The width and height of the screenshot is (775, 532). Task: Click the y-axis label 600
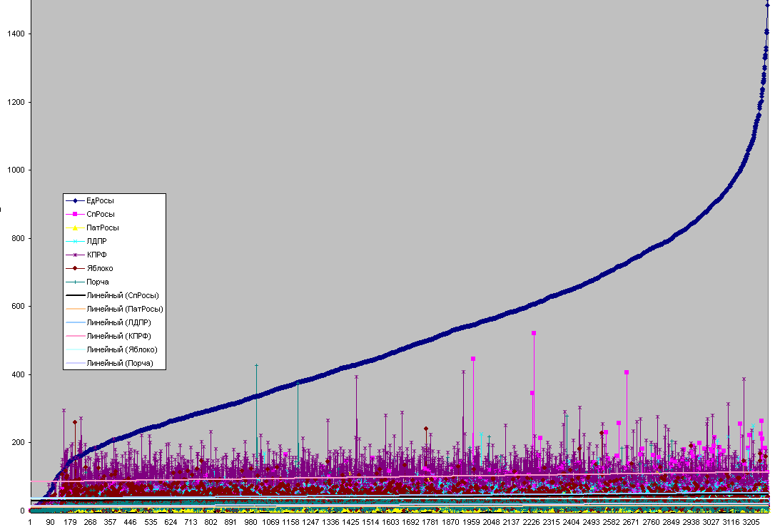pyautogui.click(x=18, y=306)
